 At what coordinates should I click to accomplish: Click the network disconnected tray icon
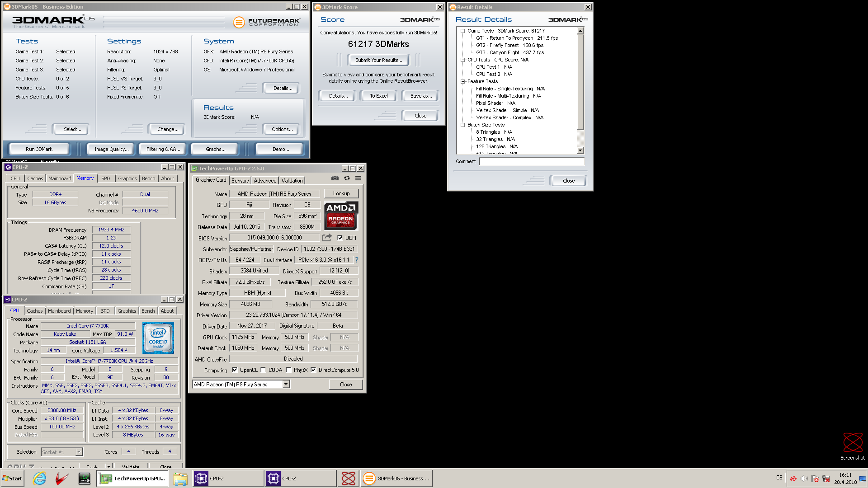tap(826, 479)
